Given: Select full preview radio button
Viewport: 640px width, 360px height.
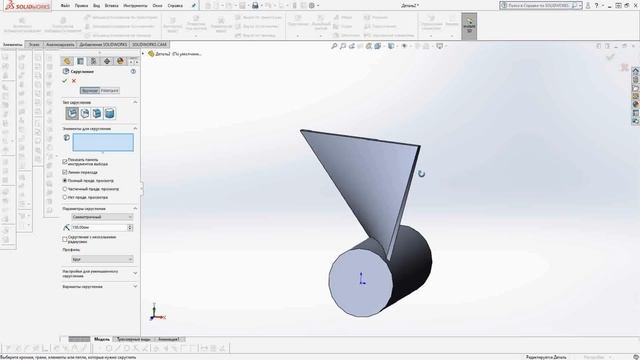Looking at the screenshot, I should (65, 180).
